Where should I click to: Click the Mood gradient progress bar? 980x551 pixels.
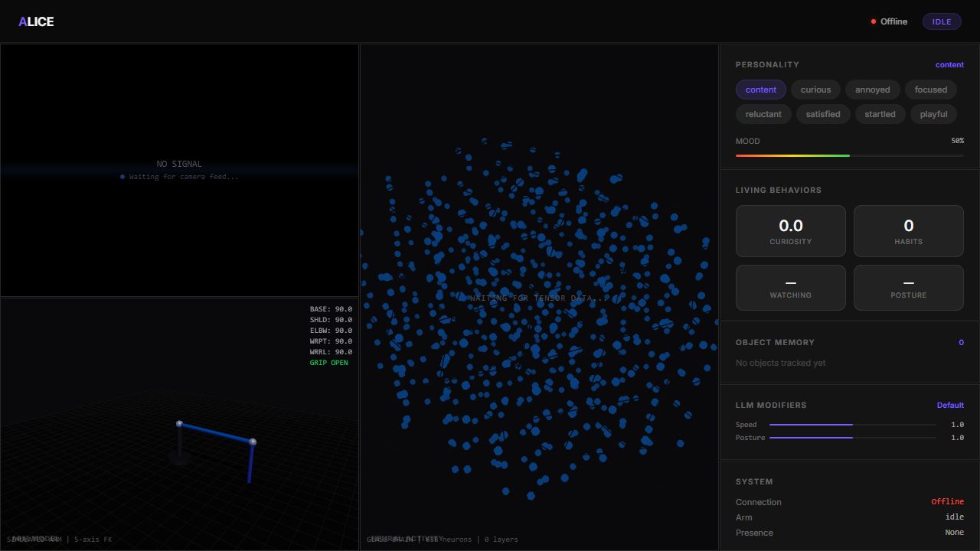[x=850, y=155]
